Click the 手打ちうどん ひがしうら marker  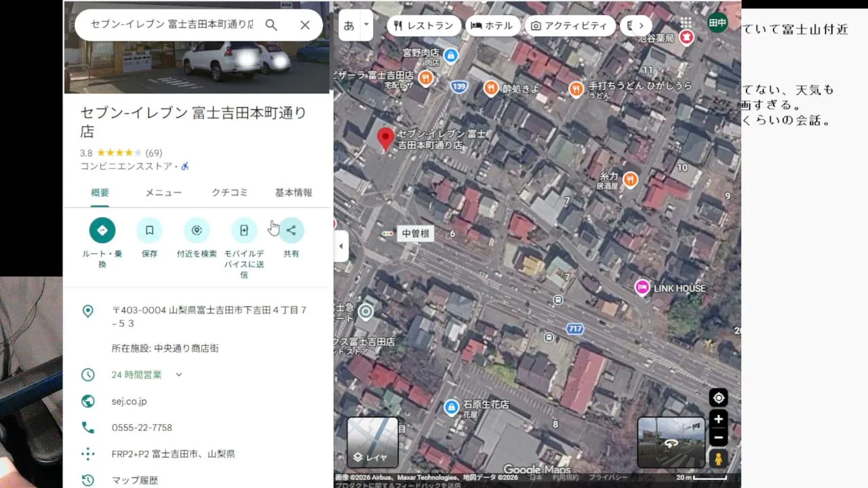576,89
